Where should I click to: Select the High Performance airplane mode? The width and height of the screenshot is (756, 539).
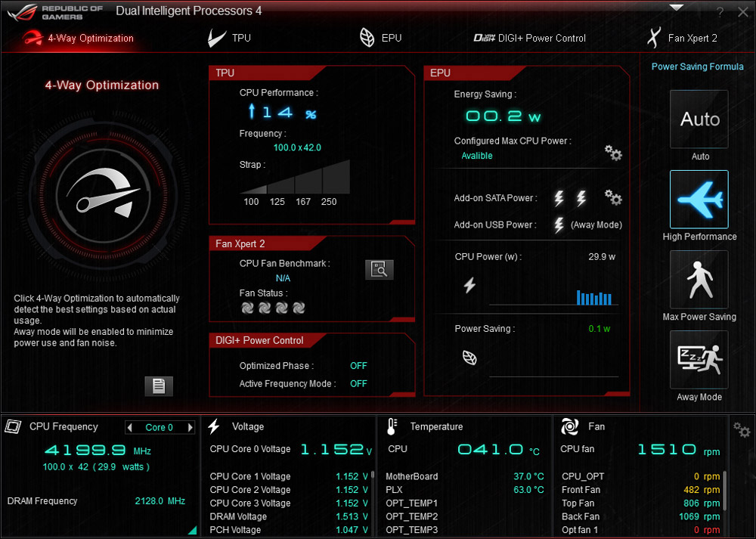click(699, 200)
